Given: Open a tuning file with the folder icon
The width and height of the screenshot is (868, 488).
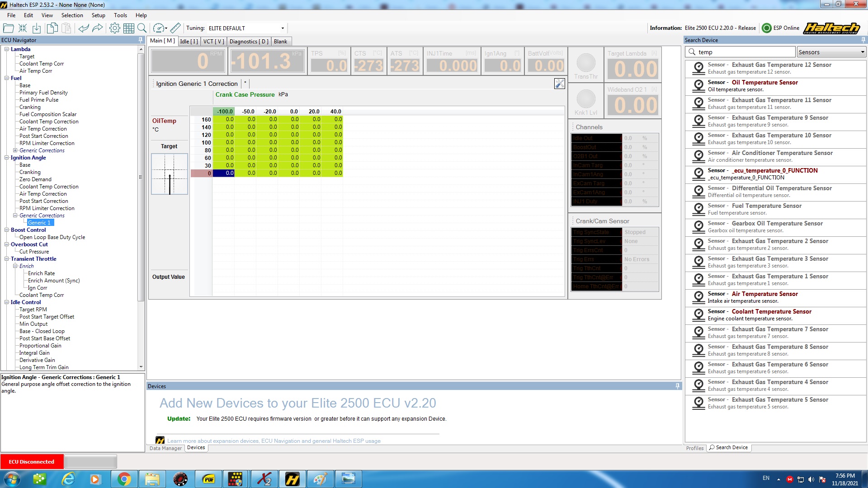Looking at the screenshot, I should coord(8,28).
